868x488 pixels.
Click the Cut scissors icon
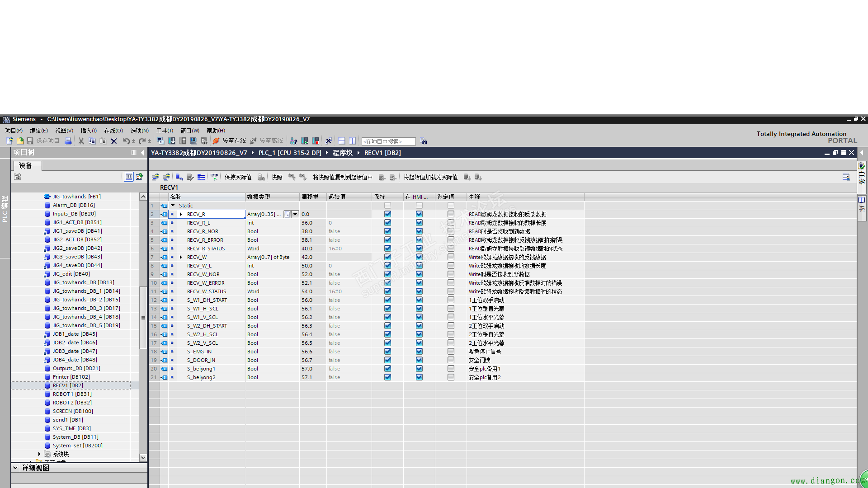point(81,141)
